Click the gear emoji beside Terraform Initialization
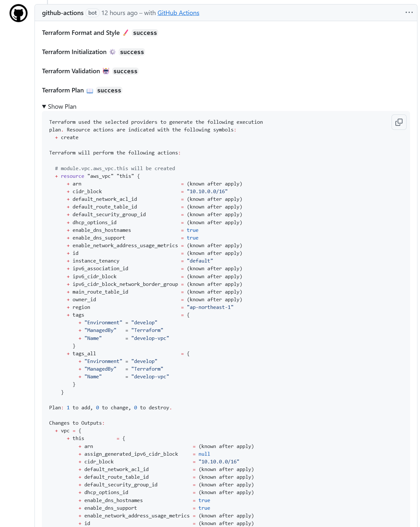 (x=113, y=52)
